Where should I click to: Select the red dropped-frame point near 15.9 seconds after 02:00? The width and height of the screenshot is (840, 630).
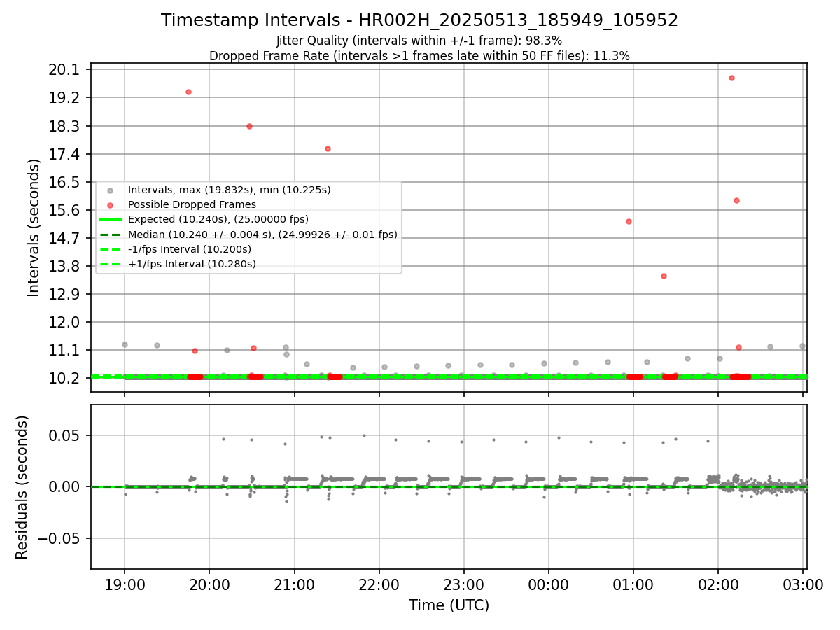(736, 200)
